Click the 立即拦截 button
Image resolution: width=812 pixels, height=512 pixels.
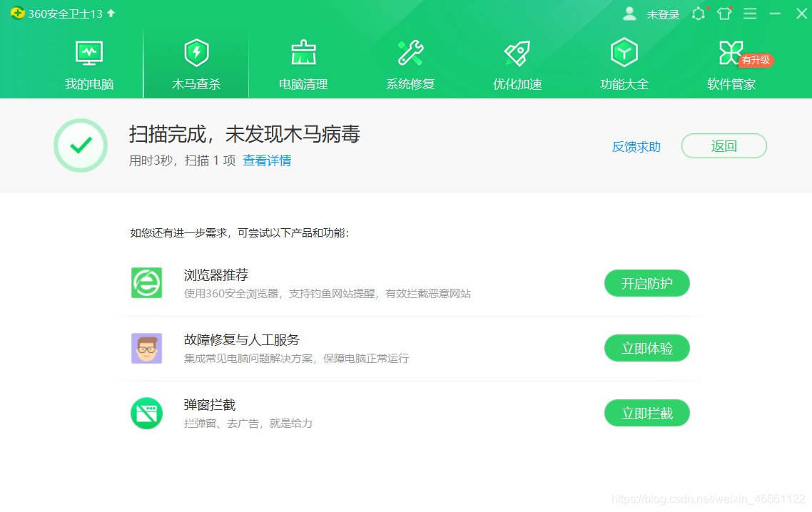click(x=646, y=413)
